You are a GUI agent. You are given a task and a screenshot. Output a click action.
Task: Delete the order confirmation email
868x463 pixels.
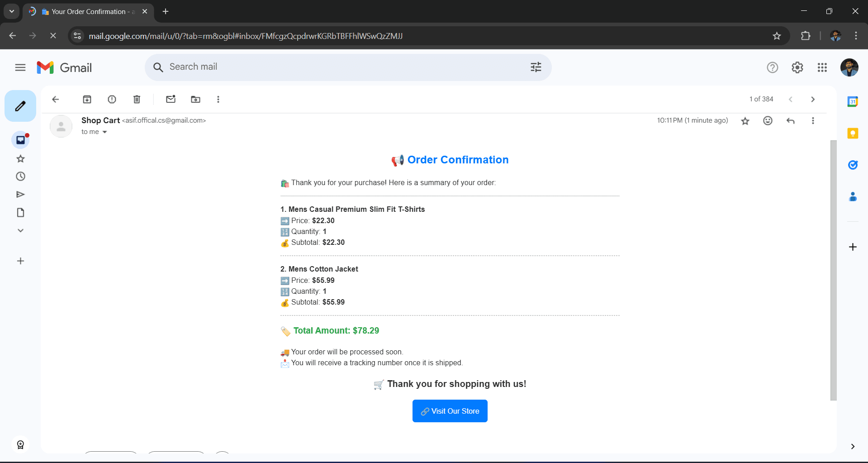point(137,99)
